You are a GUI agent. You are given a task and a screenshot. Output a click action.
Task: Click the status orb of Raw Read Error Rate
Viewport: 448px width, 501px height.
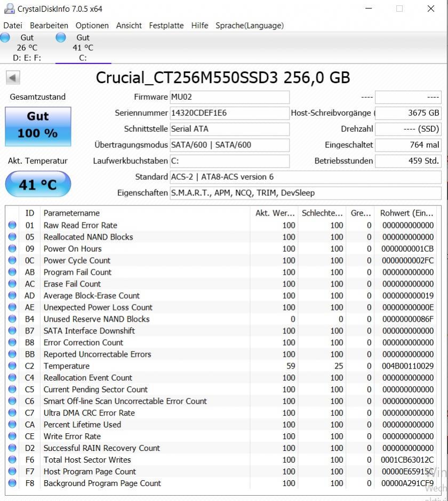pos(12,225)
